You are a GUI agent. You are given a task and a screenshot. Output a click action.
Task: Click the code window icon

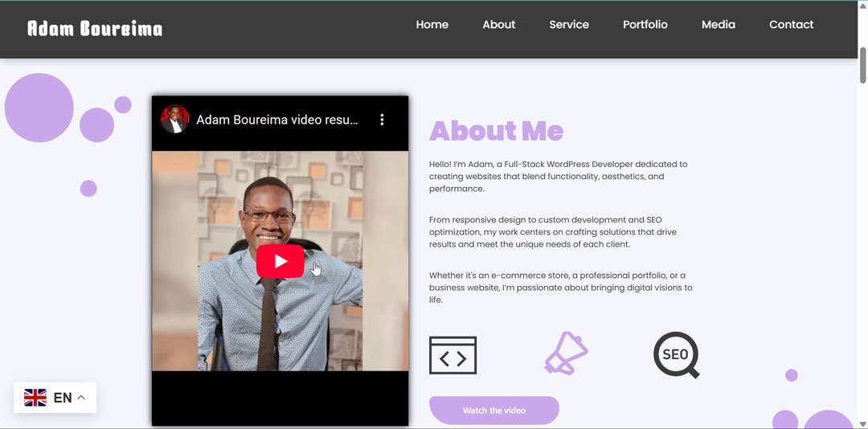[x=452, y=355]
